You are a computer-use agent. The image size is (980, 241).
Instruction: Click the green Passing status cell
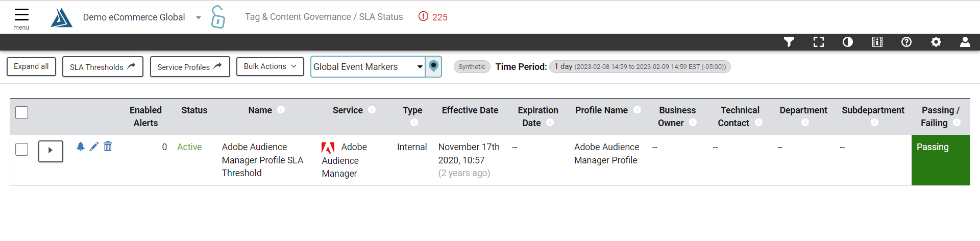[x=940, y=160]
